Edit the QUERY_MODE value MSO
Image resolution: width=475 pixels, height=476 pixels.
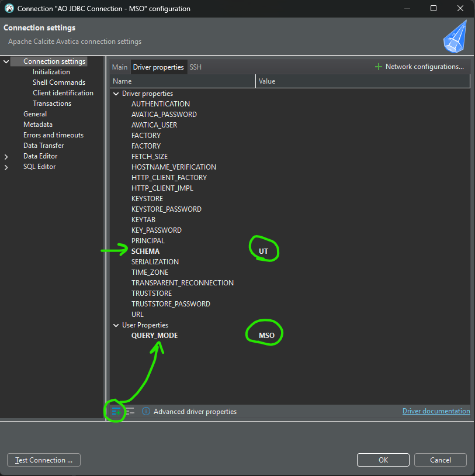coord(266,336)
